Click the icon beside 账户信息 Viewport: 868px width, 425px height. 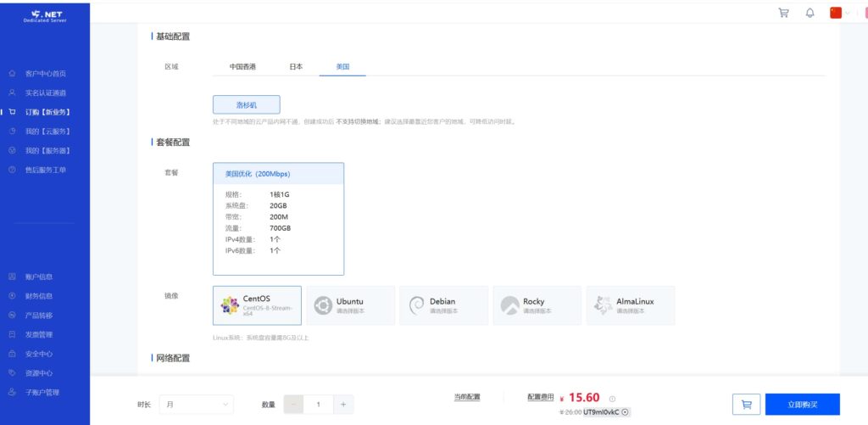click(12, 277)
